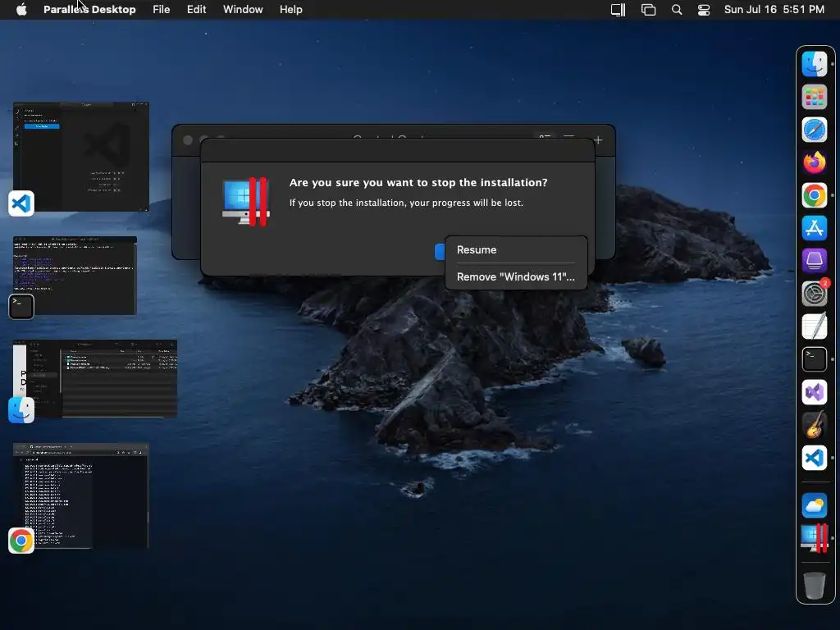The image size is (840, 630).
Task: Open Google Chrome in the Dock
Action: [815, 195]
